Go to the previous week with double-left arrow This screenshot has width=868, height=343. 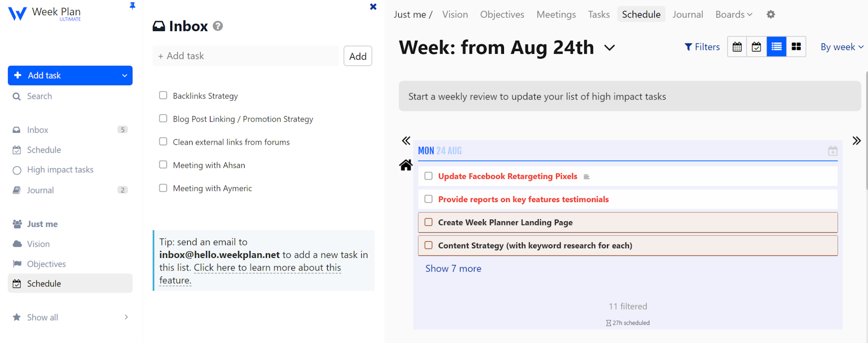[x=406, y=141]
